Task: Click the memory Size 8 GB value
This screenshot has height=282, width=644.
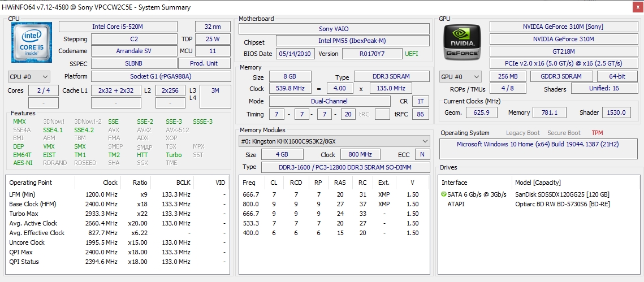Action: [x=290, y=76]
